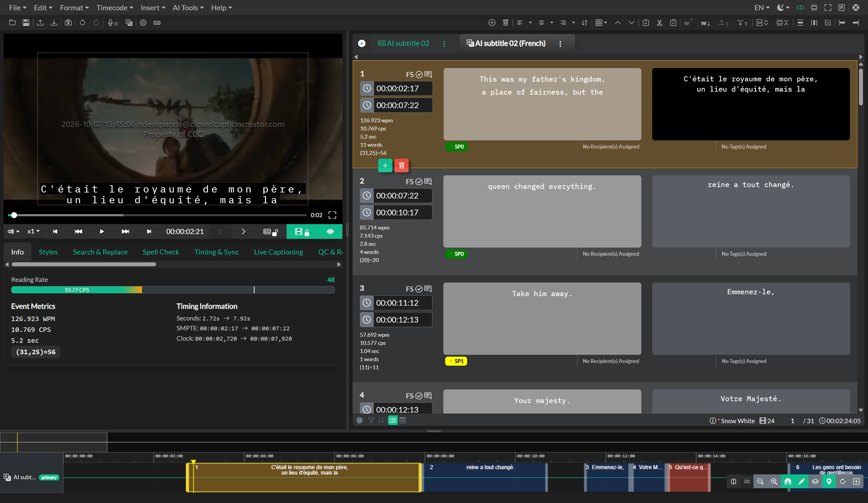868x503 pixels.
Task: Select timeline clip 'reine a tout changé.'
Action: pyautogui.click(x=485, y=477)
